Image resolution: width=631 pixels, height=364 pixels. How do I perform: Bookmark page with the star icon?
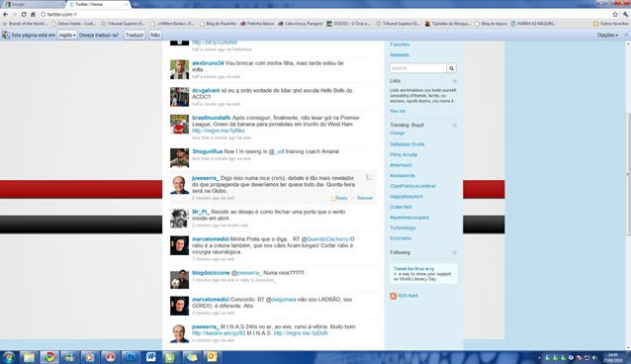pyautogui.click(x=615, y=14)
